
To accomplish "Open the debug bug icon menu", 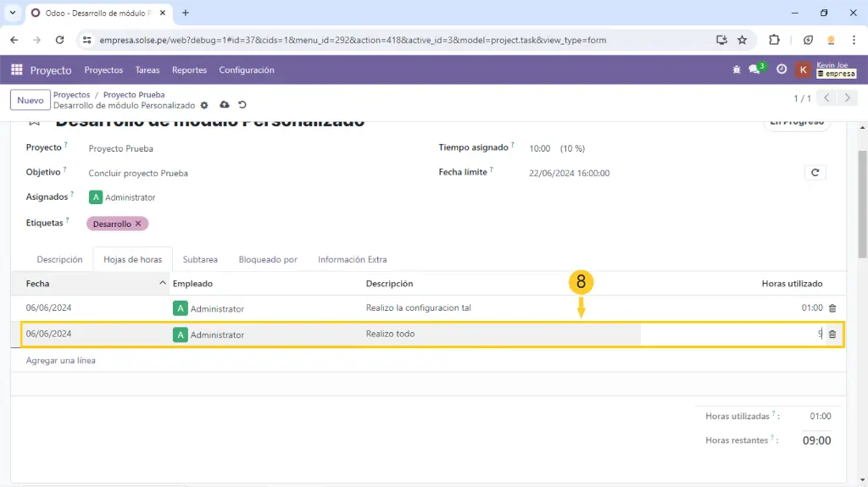I will pos(736,70).
